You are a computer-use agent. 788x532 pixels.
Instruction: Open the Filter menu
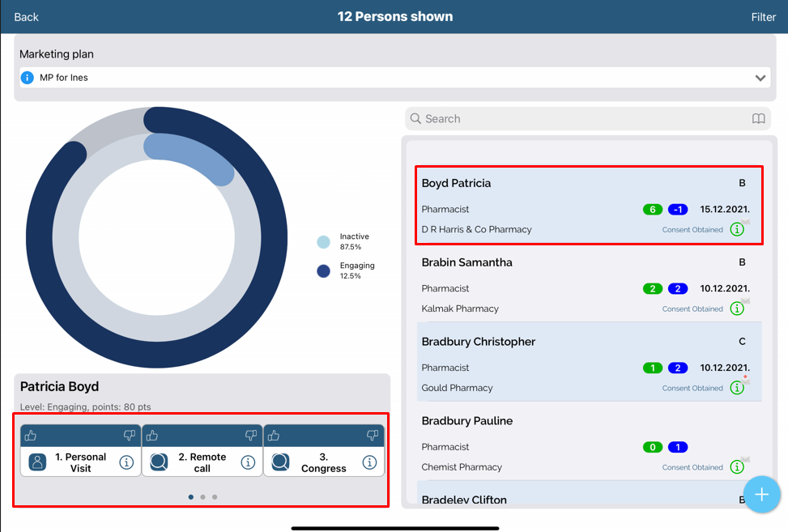point(763,17)
